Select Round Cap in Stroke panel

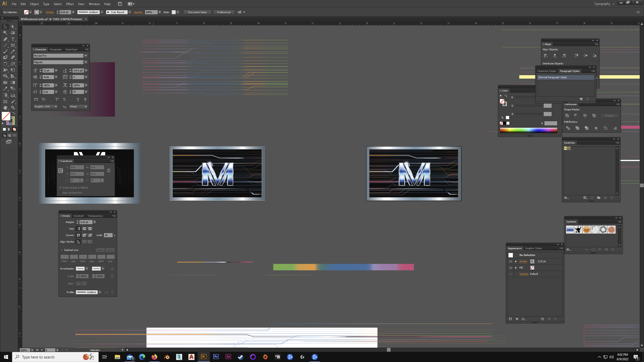click(x=84, y=229)
